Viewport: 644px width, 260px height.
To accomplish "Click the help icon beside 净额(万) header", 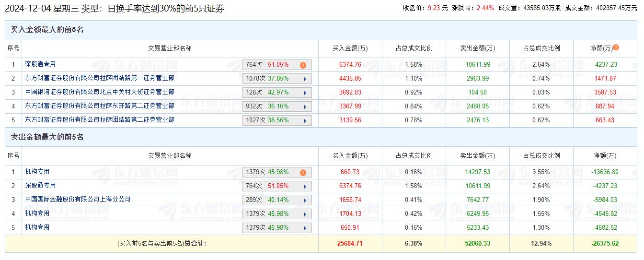I will (616, 47).
